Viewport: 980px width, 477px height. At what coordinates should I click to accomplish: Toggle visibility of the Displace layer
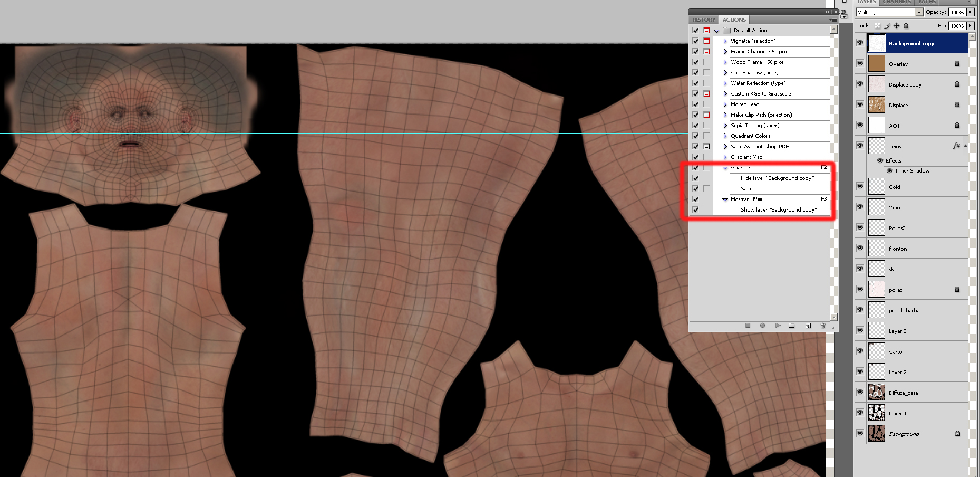pos(860,104)
